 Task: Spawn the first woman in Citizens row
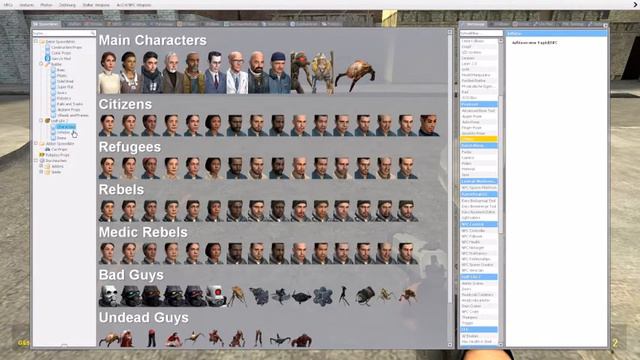(x=108, y=125)
